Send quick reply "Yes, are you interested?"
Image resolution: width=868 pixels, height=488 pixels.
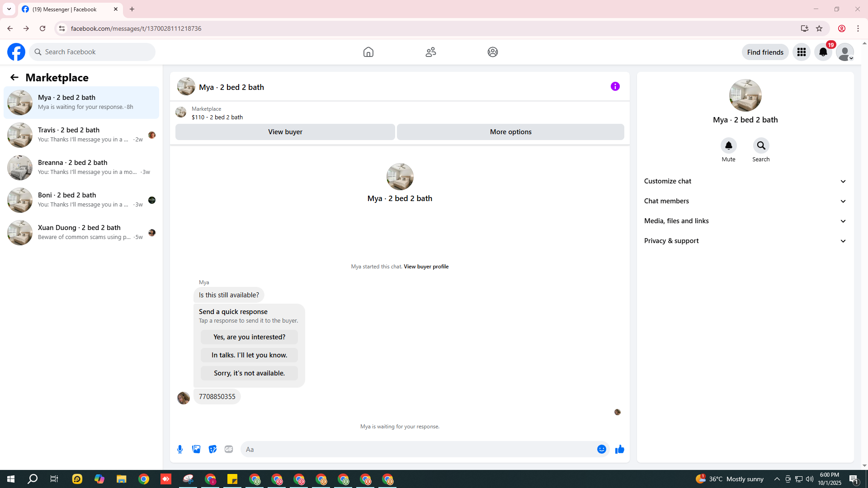click(249, 337)
